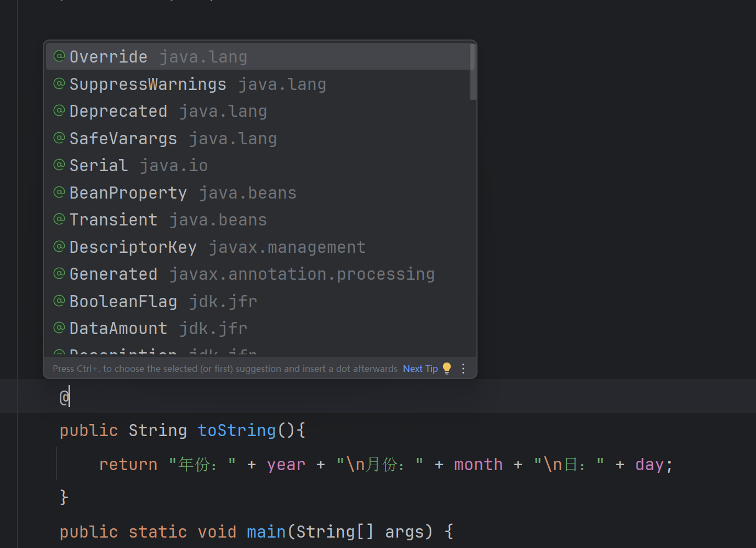
Task: Click the annotation icon beside Generated
Action: pos(59,273)
